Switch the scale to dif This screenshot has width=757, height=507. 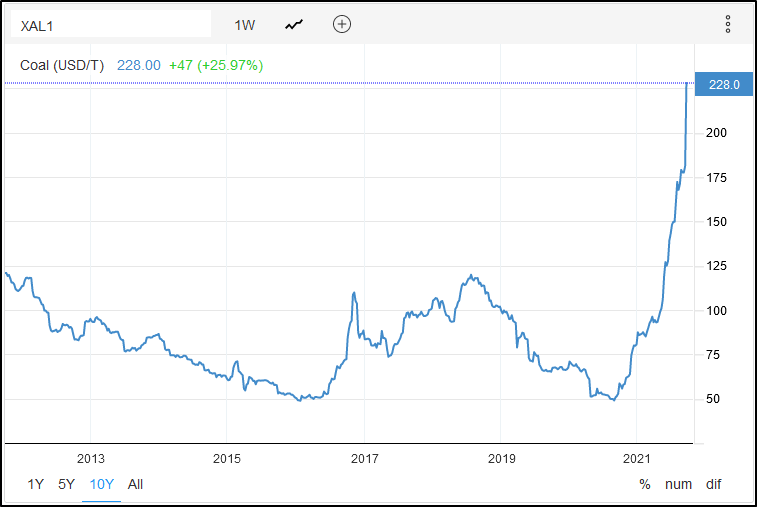pyautogui.click(x=714, y=484)
